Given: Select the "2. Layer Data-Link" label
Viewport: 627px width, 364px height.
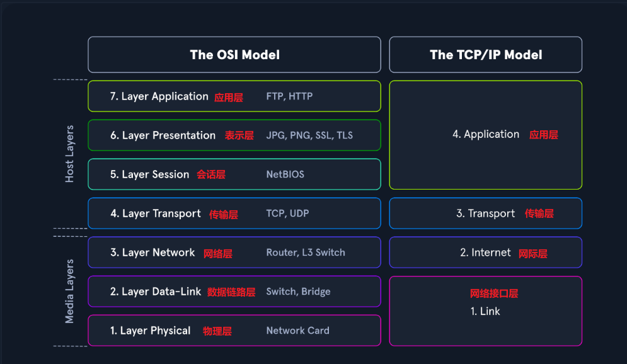Looking at the screenshot, I should tap(156, 292).
